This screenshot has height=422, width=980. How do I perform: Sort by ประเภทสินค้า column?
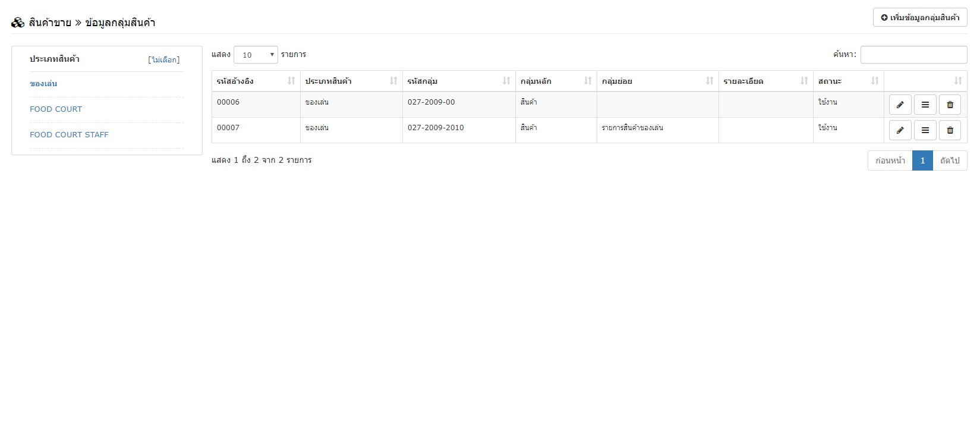click(351, 81)
